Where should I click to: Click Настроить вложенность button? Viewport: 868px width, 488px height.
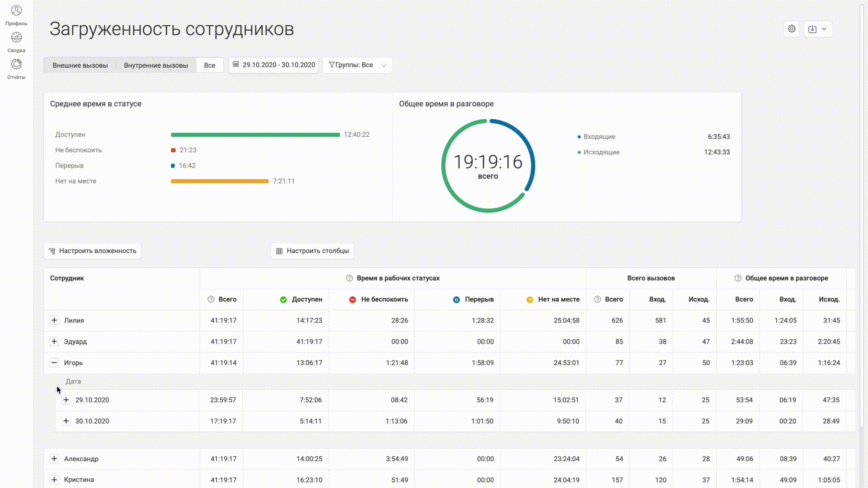[x=93, y=251]
